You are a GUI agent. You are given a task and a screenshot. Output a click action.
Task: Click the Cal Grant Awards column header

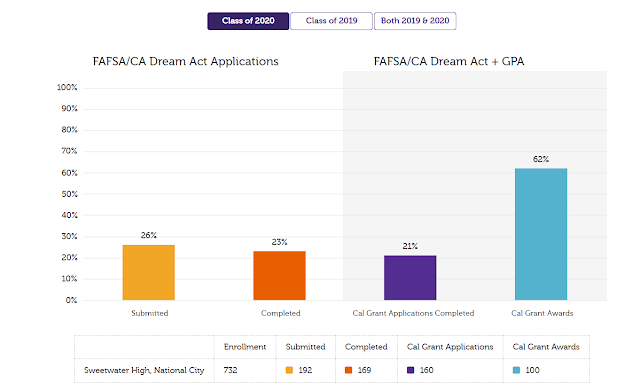[x=546, y=347]
